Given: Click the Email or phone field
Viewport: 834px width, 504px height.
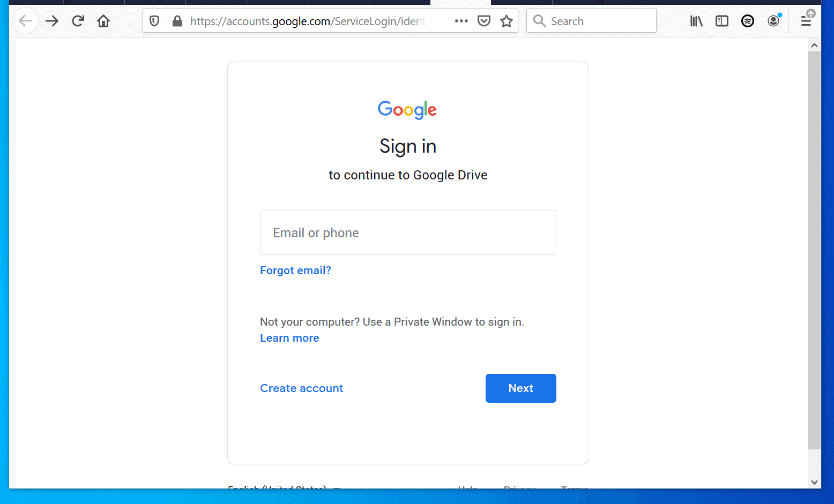Looking at the screenshot, I should 408,232.
